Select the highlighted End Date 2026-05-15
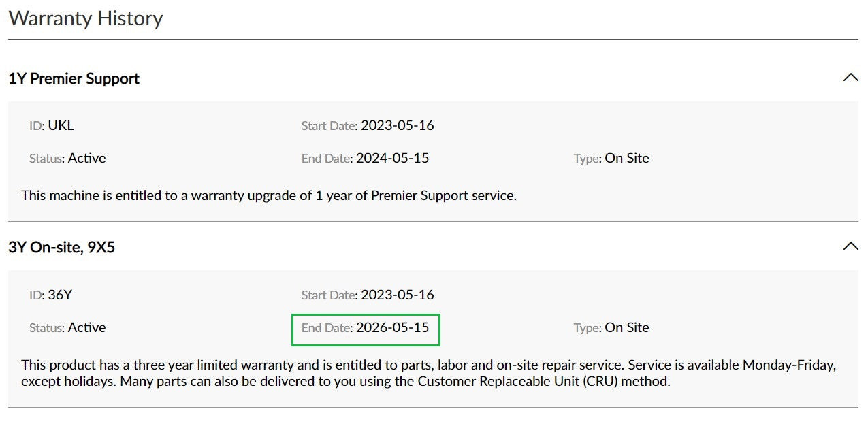Image resolution: width=868 pixels, height=424 pixels. pyautogui.click(x=366, y=329)
